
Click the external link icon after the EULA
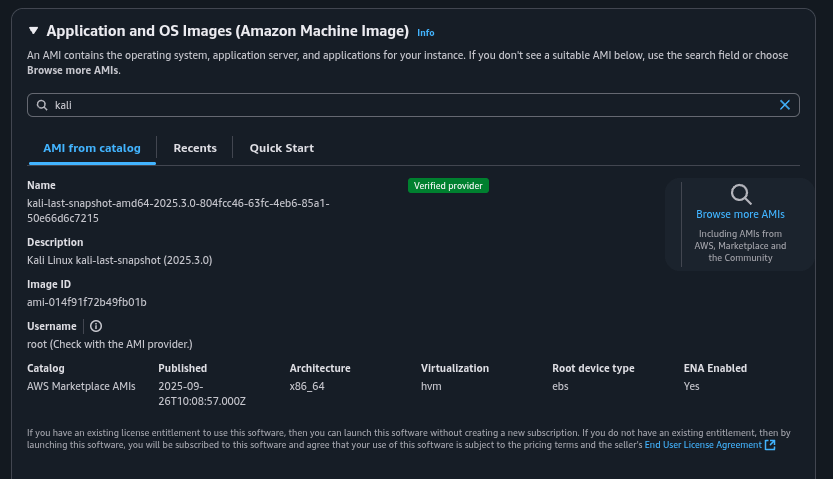pyautogui.click(x=770, y=445)
